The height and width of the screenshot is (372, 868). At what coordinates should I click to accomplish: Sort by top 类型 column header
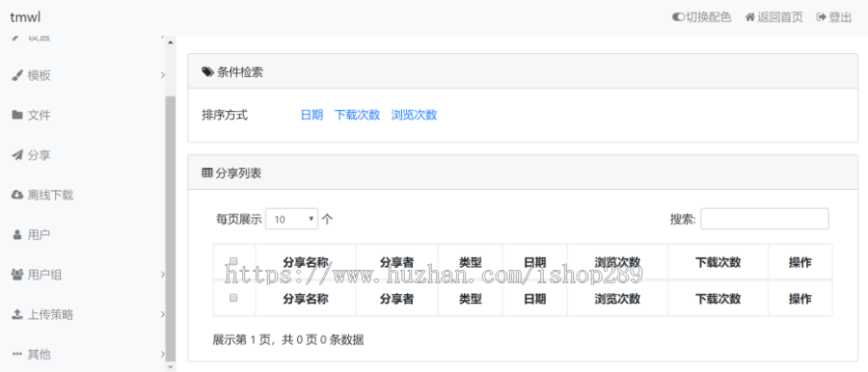pos(471,262)
